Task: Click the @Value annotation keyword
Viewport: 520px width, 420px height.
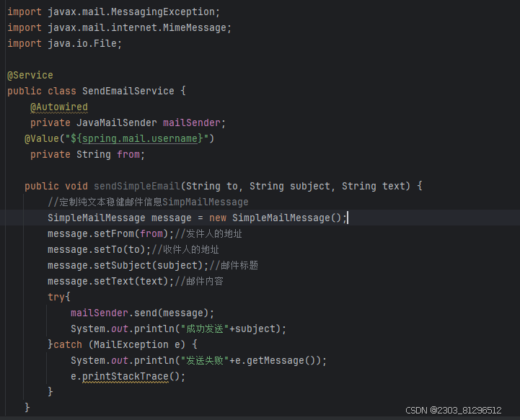Action: (42, 138)
